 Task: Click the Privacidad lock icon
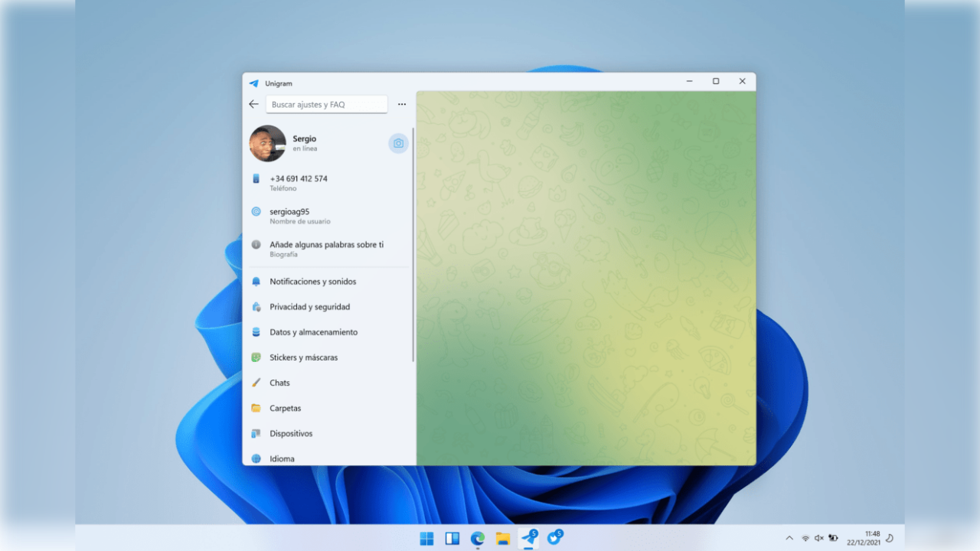click(x=256, y=307)
